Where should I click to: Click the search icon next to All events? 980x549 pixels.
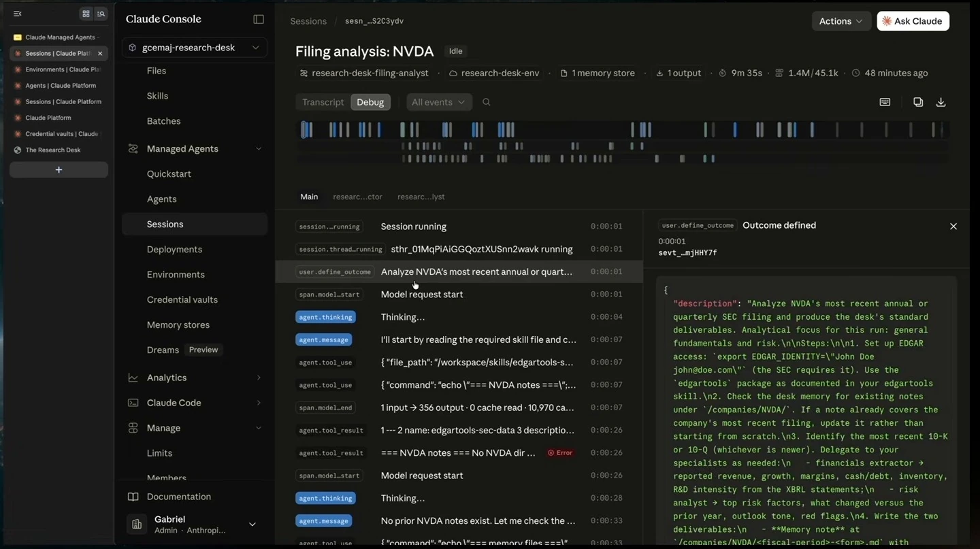pos(487,102)
